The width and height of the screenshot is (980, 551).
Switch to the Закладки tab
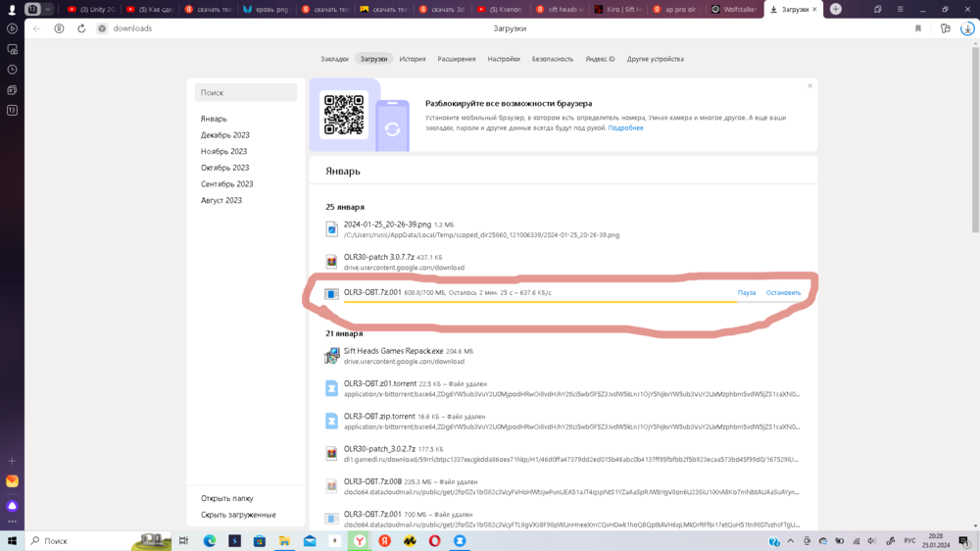pos(334,59)
